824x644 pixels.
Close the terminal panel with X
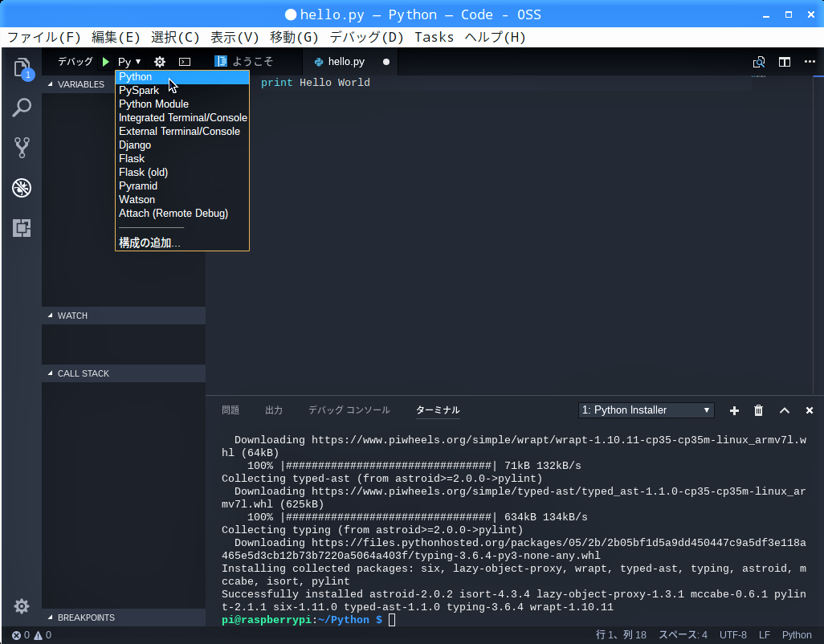pos(810,410)
